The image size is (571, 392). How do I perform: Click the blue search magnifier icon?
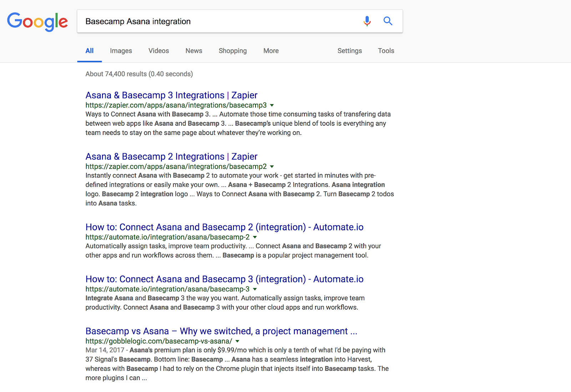tap(388, 21)
